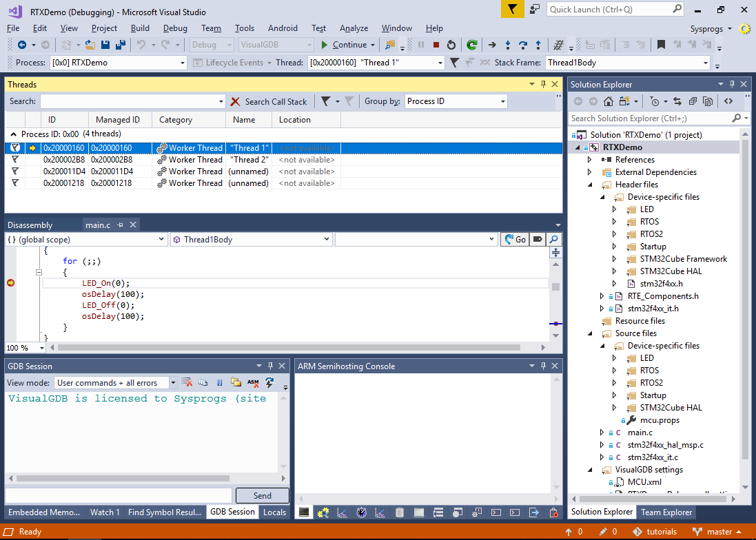The height and width of the screenshot is (540, 756).
Task: Toggle breakpoint on the LED_On(0) line
Action: click(x=10, y=283)
